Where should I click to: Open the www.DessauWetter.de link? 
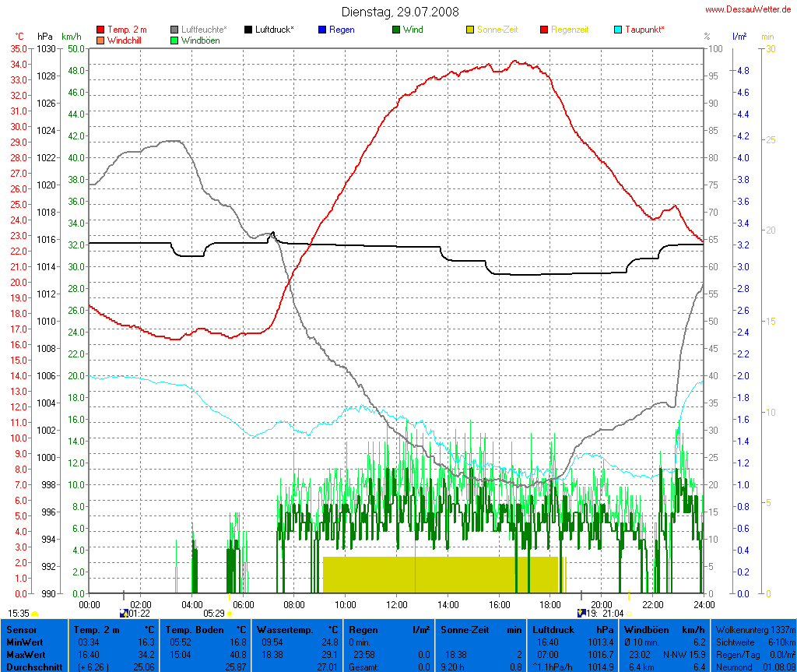point(748,9)
